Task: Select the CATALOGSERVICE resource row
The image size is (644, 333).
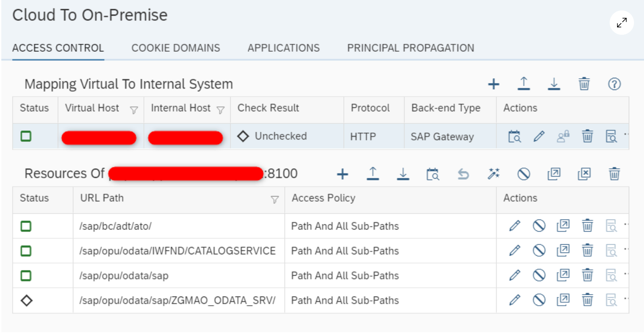Action: [178, 251]
